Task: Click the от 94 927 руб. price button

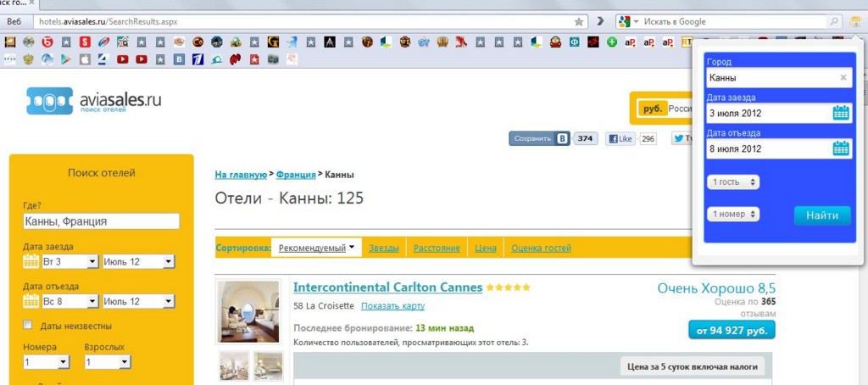Action: pos(731,330)
